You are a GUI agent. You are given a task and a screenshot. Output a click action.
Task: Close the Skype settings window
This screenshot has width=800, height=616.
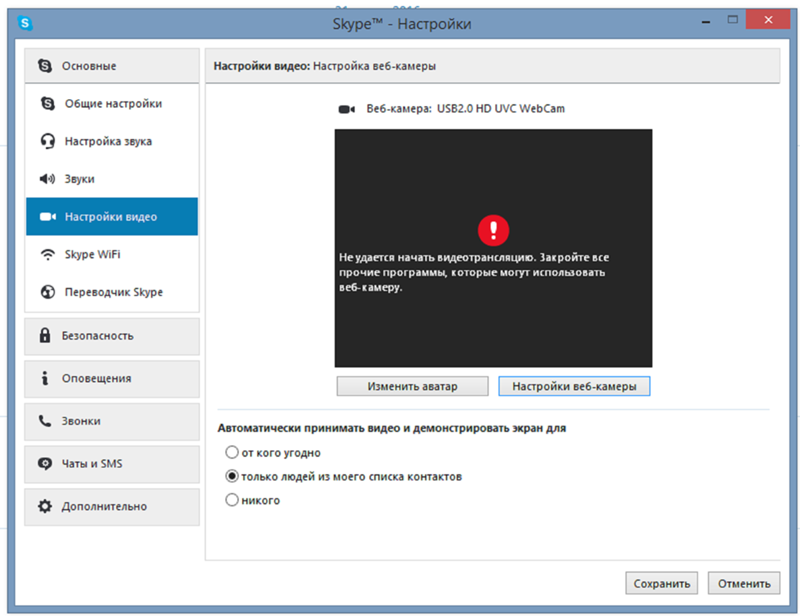pyautogui.click(x=768, y=20)
